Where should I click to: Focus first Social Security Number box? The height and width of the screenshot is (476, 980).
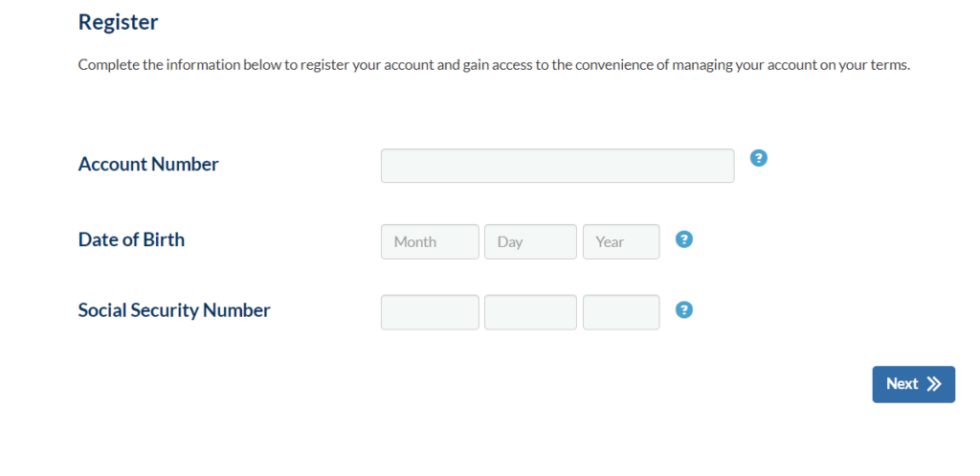point(430,312)
